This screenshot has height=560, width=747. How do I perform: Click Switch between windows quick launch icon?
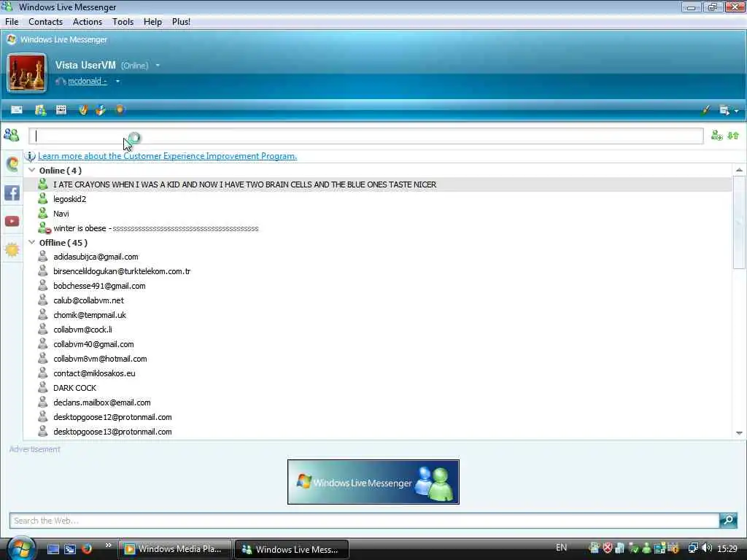point(70,549)
